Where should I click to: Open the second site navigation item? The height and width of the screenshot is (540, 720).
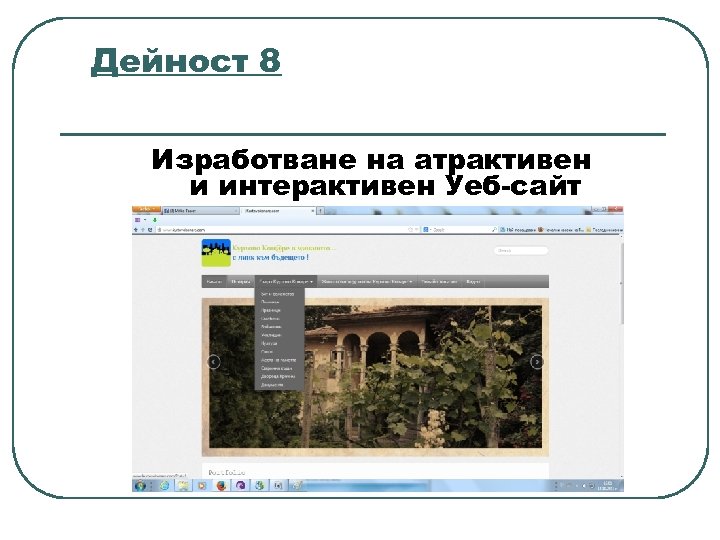click(x=241, y=281)
